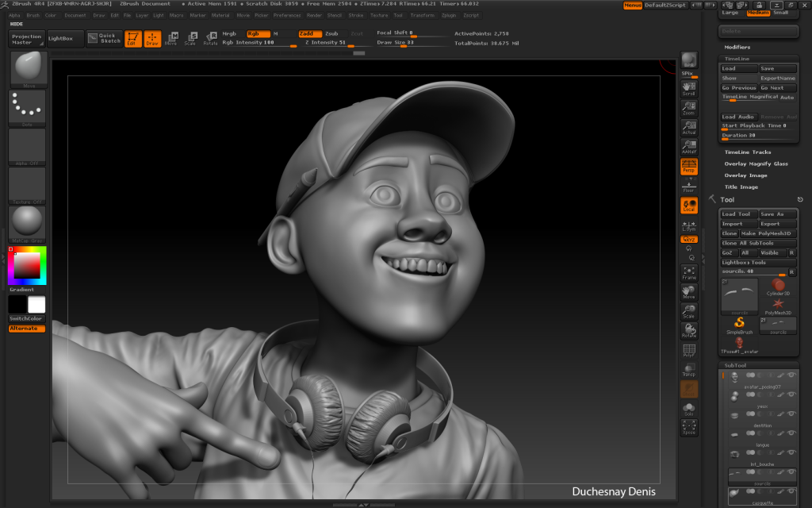Select the Cylinder3D tool thumbnail
Screen dimensions: 812x508
pyautogui.click(x=779, y=287)
